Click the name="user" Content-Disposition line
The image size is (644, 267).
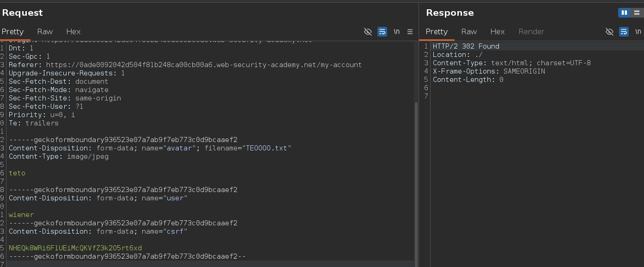(x=98, y=198)
